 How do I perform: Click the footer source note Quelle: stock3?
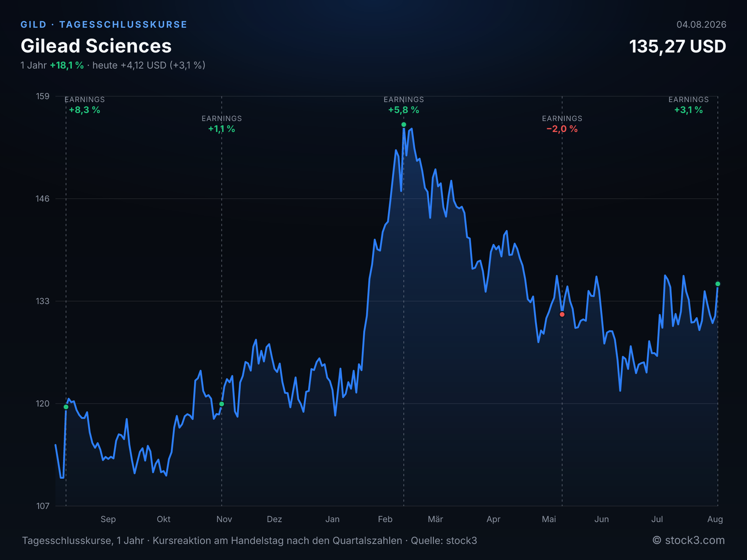click(444, 541)
